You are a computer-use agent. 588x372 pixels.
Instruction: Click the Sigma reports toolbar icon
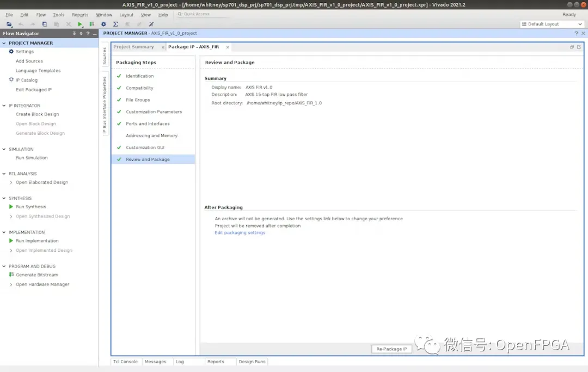pyautogui.click(x=115, y=24)
